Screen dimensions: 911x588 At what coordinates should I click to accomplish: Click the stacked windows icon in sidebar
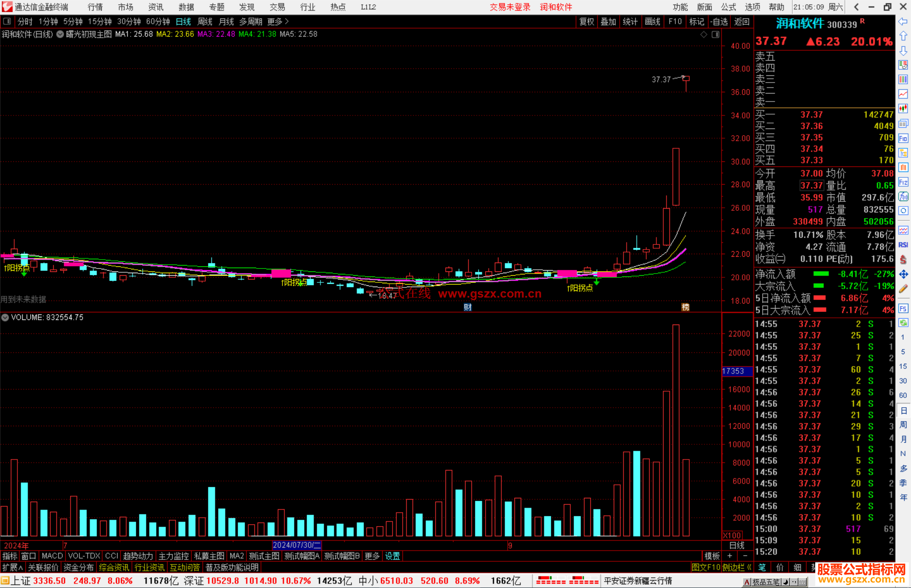(x=903, y=124)
